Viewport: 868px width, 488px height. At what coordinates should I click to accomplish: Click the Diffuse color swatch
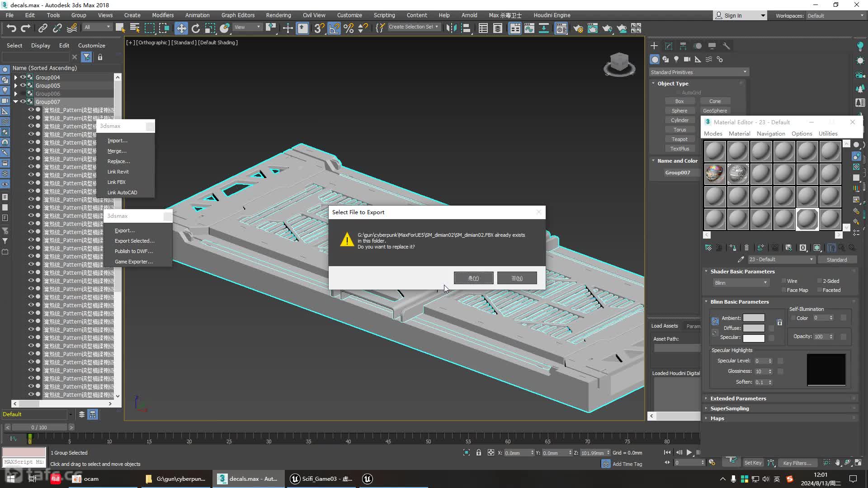tap(754, 328)
